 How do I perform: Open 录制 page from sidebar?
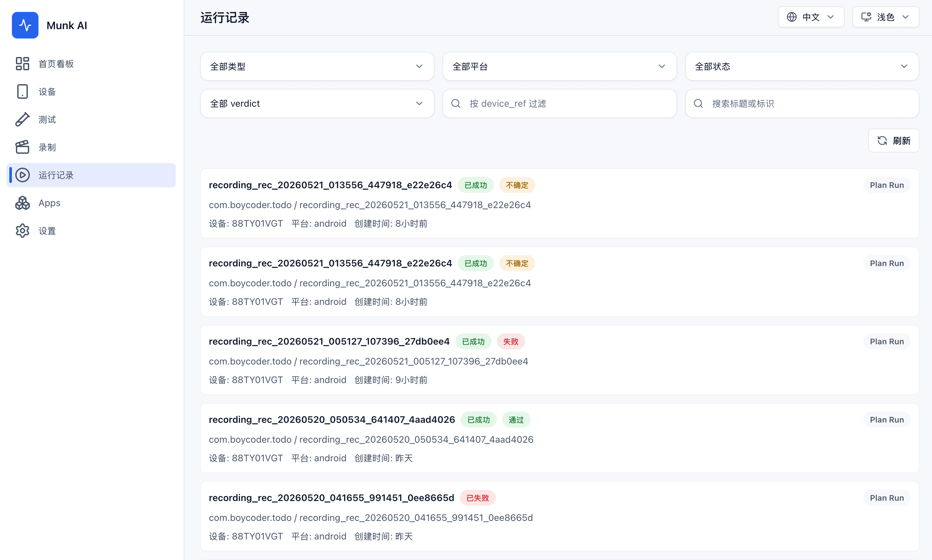91,147
